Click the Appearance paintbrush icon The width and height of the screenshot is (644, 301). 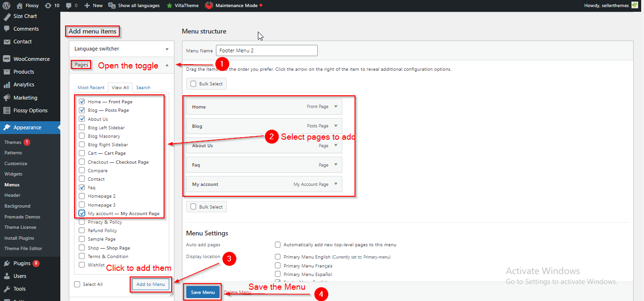click(x=7, y=127)
